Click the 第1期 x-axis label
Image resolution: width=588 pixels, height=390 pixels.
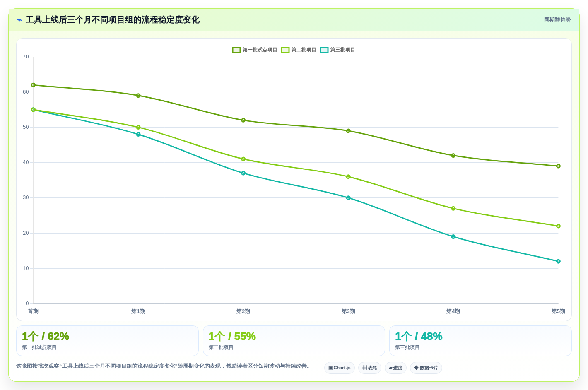[x=138, y=311]
